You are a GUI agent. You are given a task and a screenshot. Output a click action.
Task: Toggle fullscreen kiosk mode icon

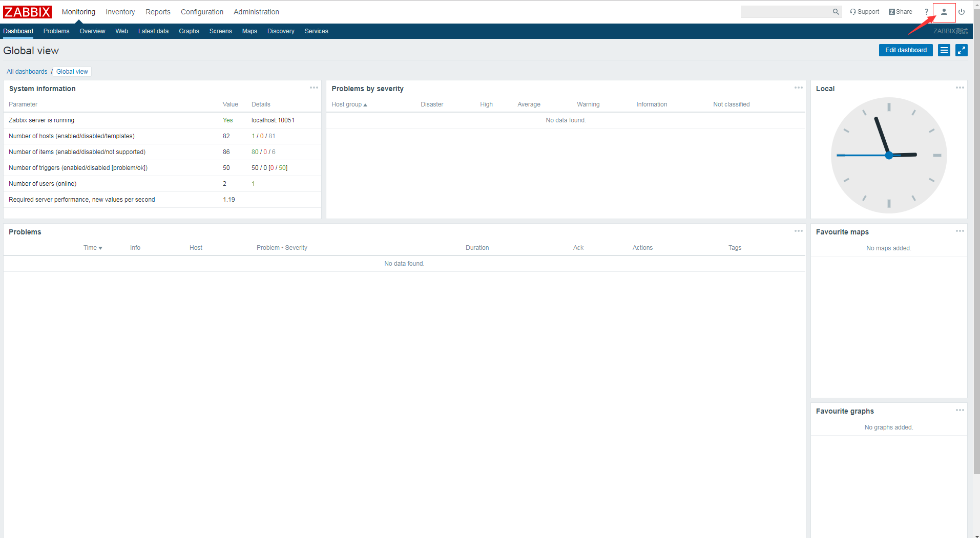962,50
